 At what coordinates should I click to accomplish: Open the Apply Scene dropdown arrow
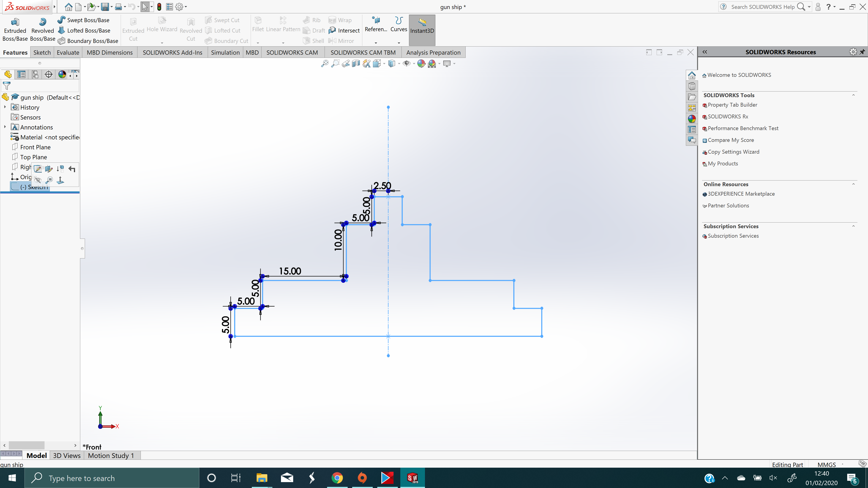point(439,64)
